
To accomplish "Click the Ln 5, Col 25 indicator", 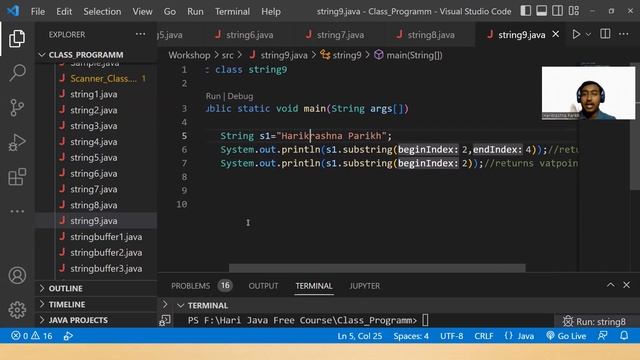I will [x=360, y=336].
